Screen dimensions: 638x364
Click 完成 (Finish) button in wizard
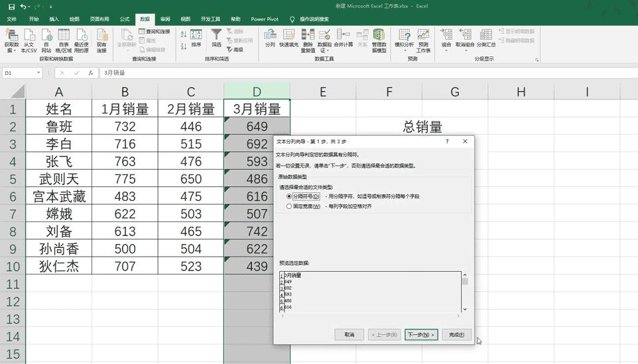pyautogui.click(x=456, y=335)
